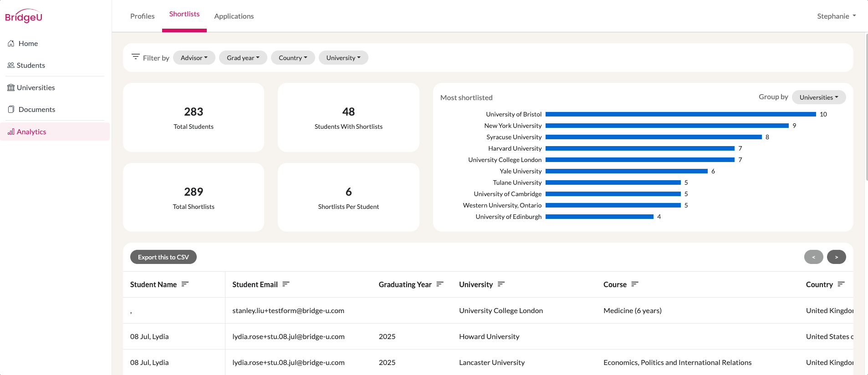The image size is (868, 375).
Task: Open the Applications tab
Action: (234, 16)
